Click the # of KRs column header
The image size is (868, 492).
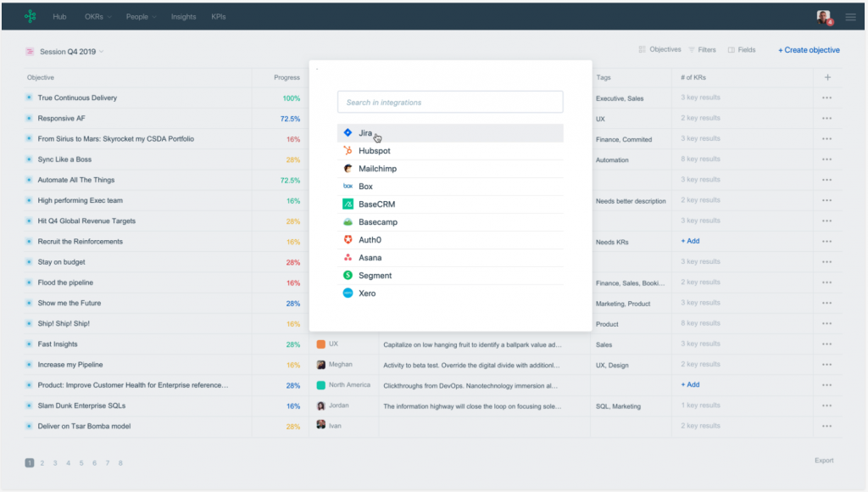tap(693, 77)
